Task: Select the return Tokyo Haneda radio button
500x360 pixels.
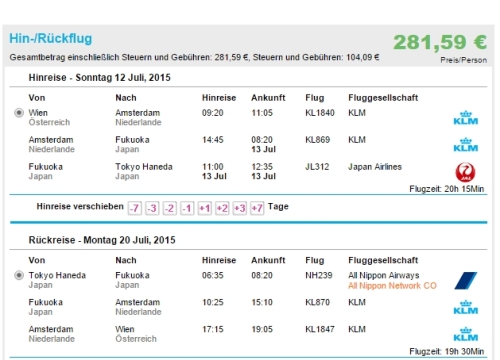Action: coord(19,275)
